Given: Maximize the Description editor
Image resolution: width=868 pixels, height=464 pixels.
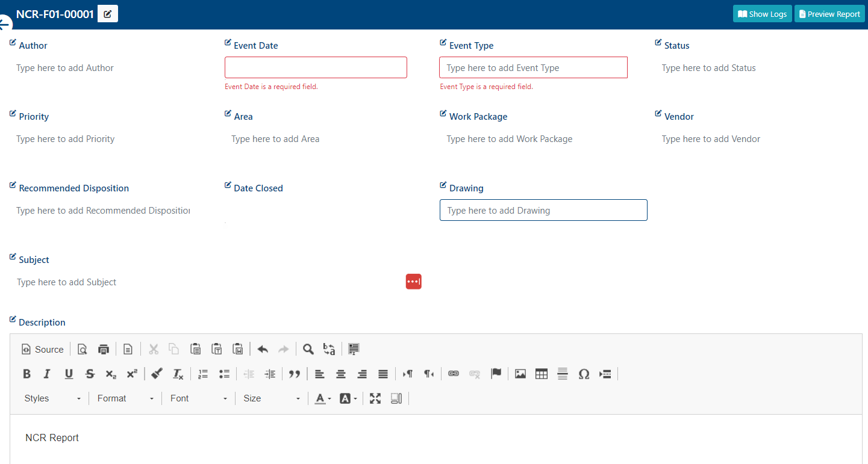Looking at the screenshot, I should 375,398.
